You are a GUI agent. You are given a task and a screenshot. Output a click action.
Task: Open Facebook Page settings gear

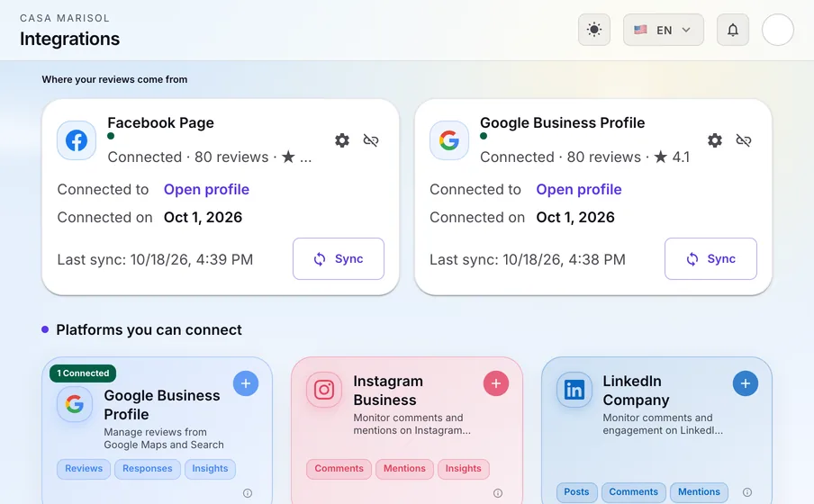[x=342, y=140]
